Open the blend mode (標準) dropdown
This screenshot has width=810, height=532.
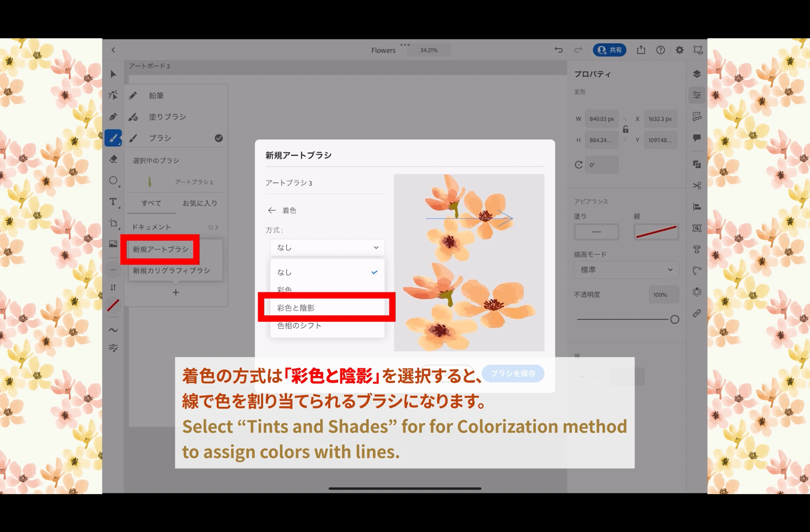pos(626,270)
